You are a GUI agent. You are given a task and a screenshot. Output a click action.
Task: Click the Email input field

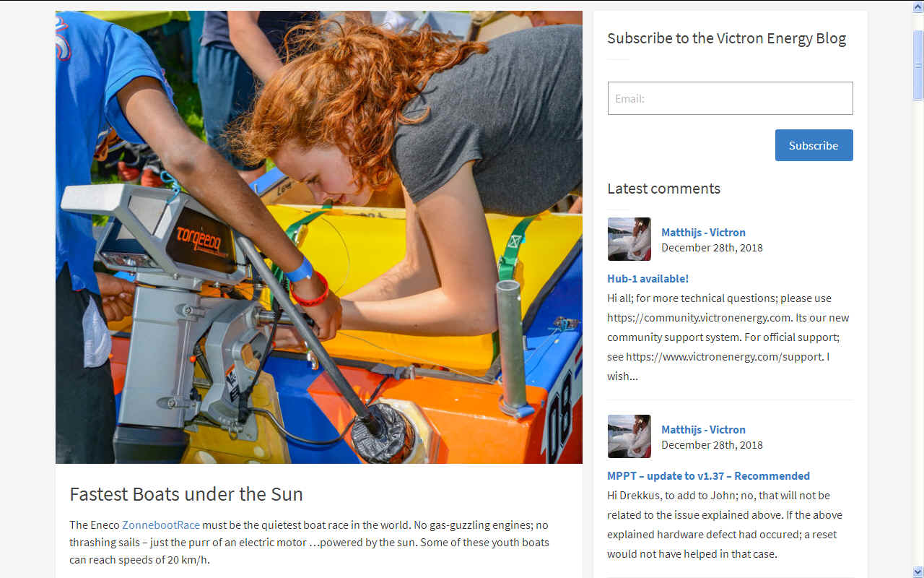pos(730,98)
